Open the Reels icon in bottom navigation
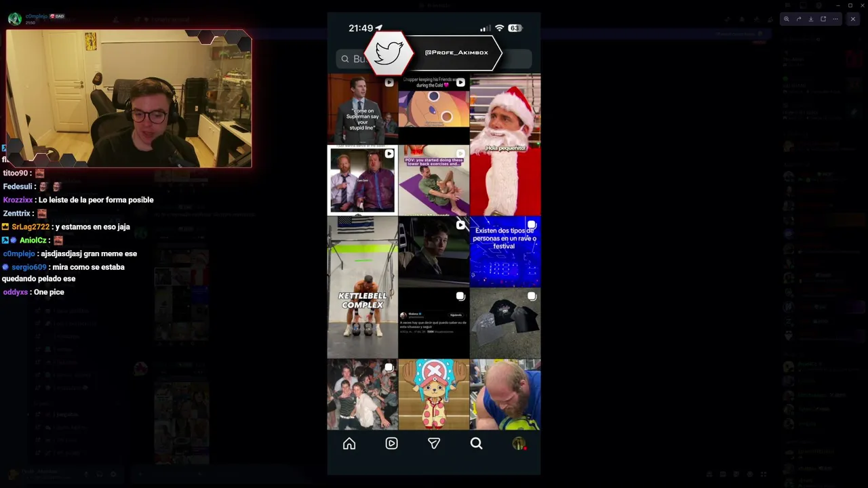The image size is (868, 488). point(391,443)
